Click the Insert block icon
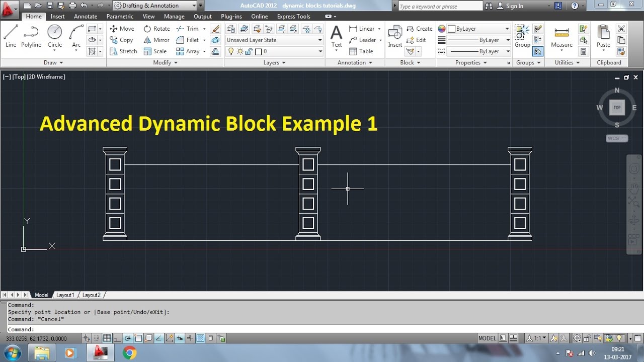Screen dimensions: 644x362 (x=395, y=37)
